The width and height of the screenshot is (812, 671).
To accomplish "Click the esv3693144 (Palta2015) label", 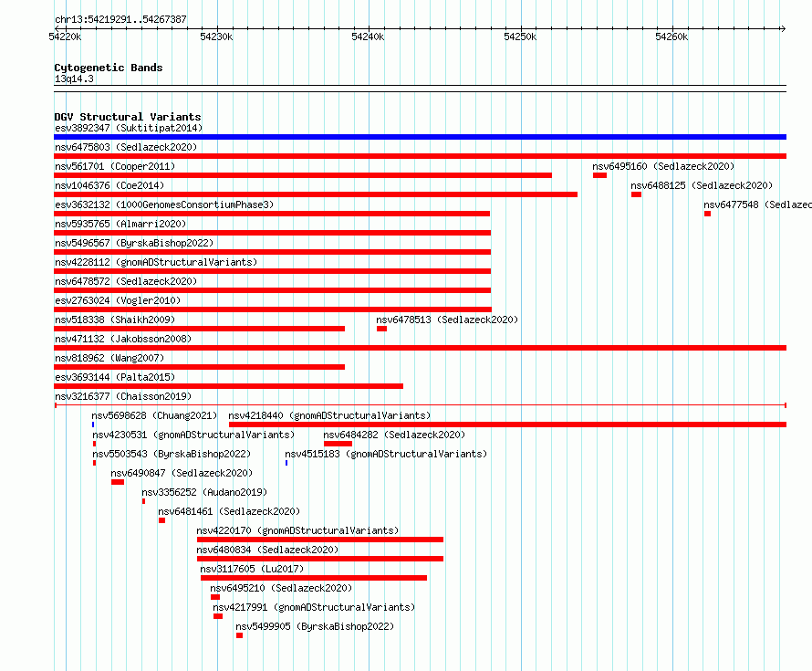I will (115, 377).
